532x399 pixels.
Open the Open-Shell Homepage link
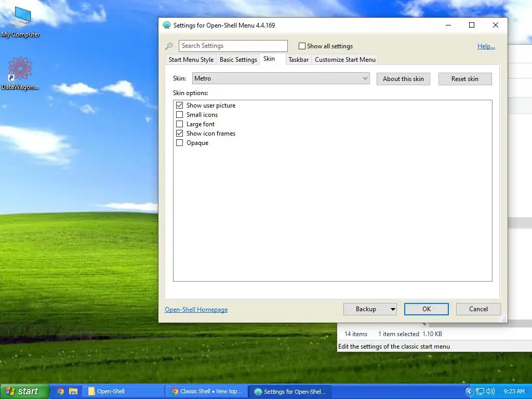click(196, 310)
